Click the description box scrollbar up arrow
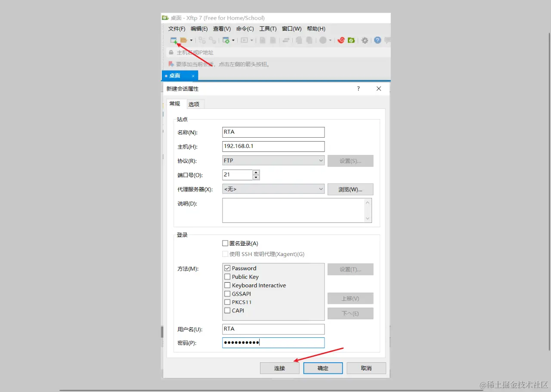 point(368,203)
